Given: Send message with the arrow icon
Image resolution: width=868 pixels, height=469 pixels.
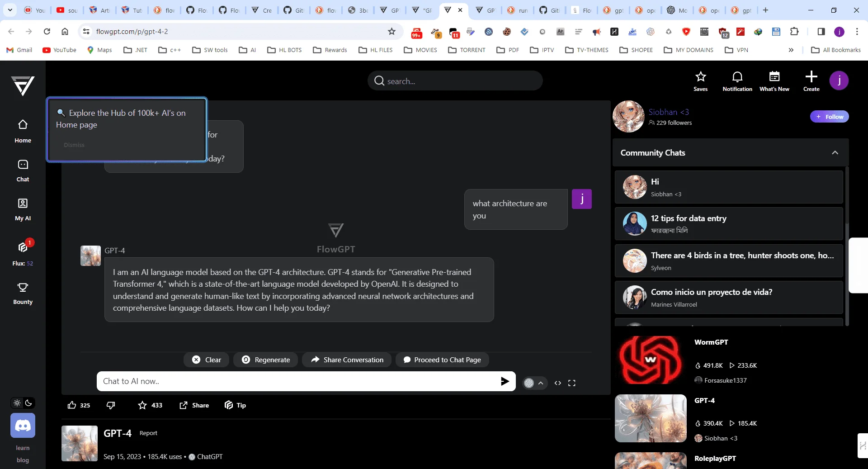Looking at the screenshot, I should click(x=505, y=381).
